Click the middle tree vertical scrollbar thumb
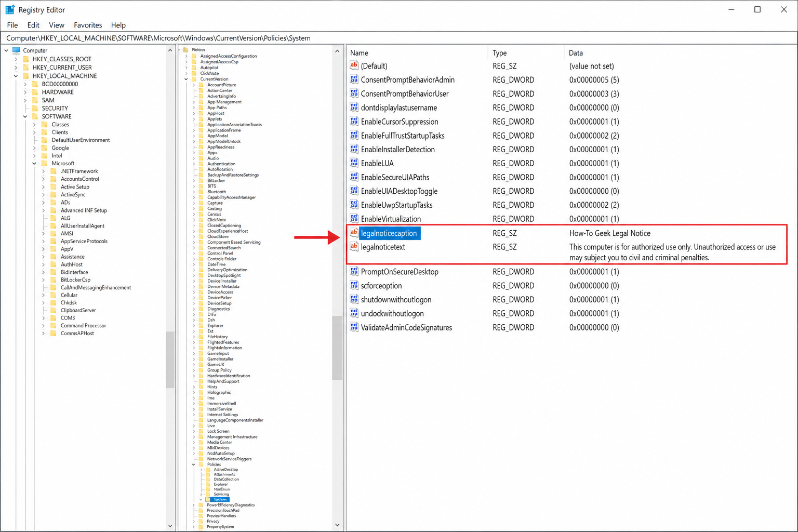Image resolution: width=798 pixels, height=532 pixels. coord(337,348)
